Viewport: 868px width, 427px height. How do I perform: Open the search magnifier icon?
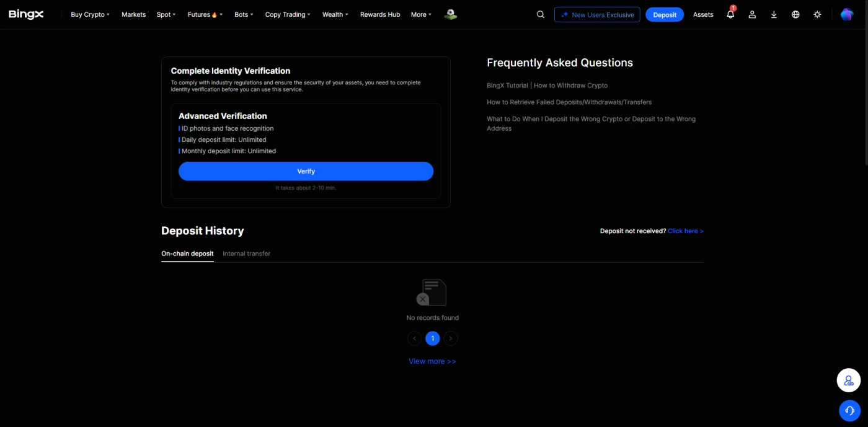[x=541, y=14]
